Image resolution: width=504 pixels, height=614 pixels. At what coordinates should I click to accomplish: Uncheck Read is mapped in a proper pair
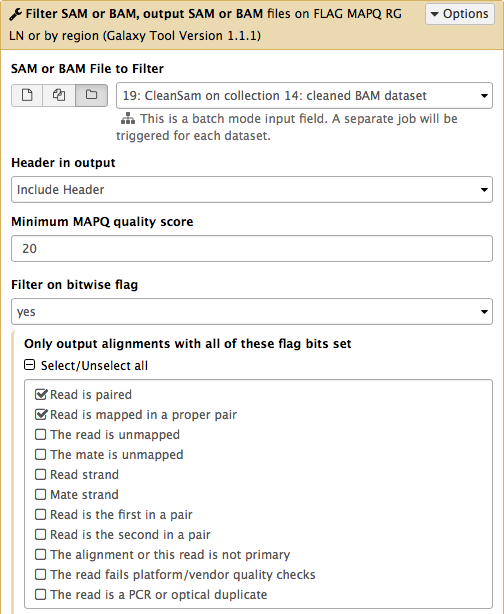coord(41,414)
